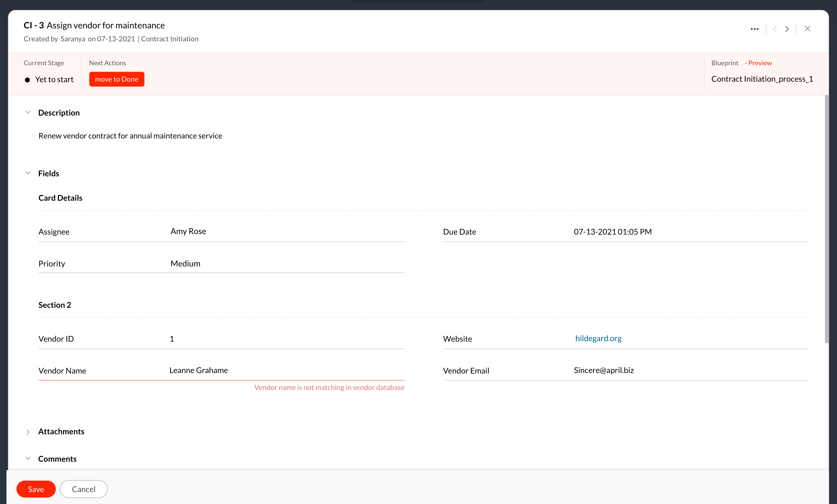The height and width of the screenshot is (504, 837).
Task: Click the move to Done button
Action: tap(117, 79)
